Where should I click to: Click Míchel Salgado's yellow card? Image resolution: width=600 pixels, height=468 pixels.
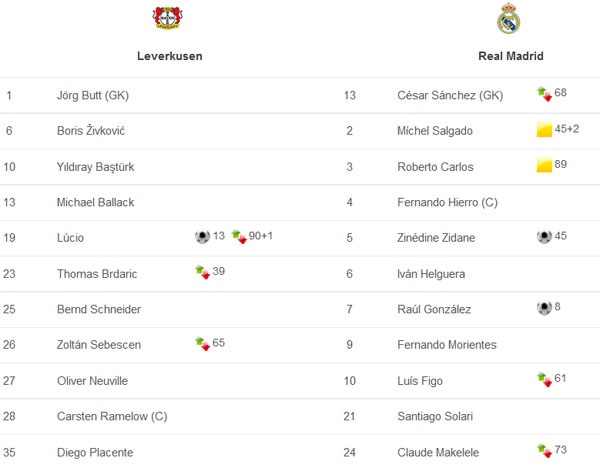(544, 130)
